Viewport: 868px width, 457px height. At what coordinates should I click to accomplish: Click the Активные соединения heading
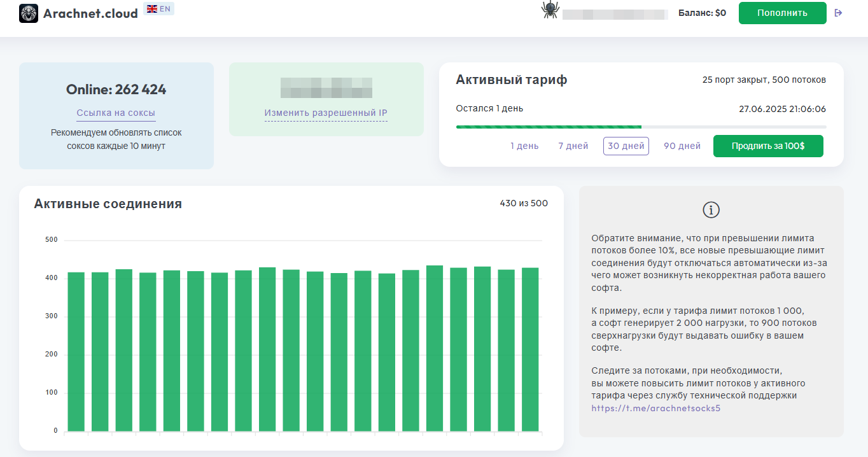click(108, 204)
